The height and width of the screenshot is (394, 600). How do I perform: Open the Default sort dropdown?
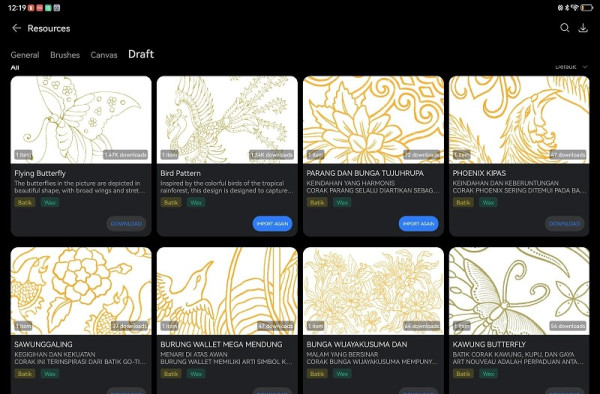pos(571,67)
